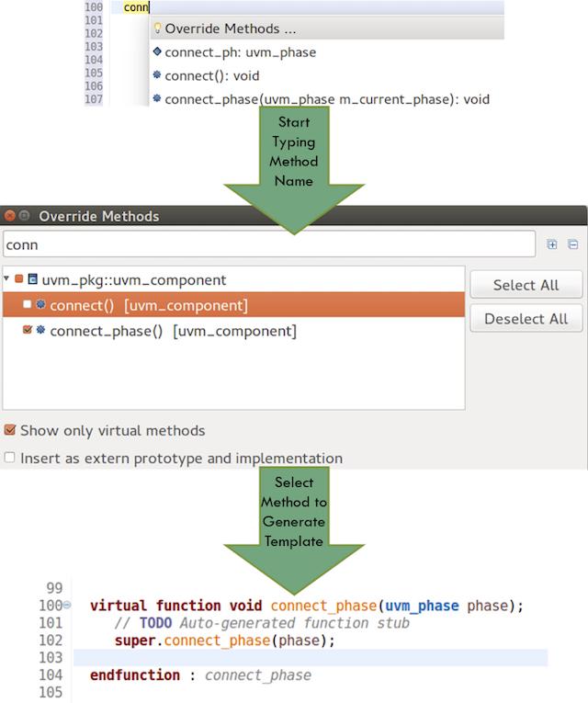Collapse the uvm_pkg::uvm_component tree node
Screen dimensions: 588x703
coord(6,278)
